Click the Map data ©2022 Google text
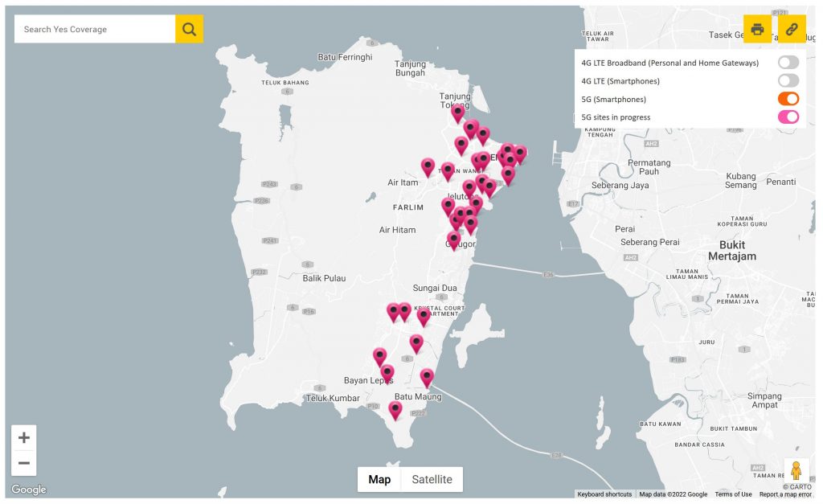 coord(673,494)
